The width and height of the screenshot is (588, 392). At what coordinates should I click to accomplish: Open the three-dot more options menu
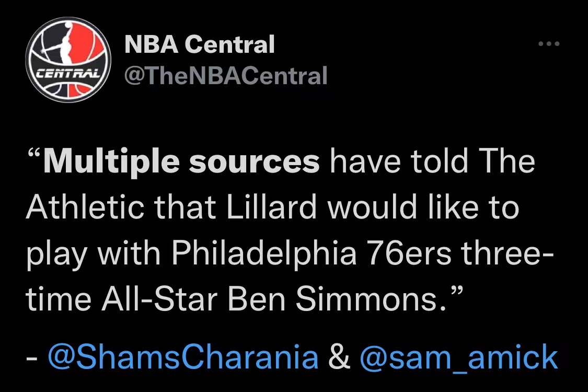(549, 44)
